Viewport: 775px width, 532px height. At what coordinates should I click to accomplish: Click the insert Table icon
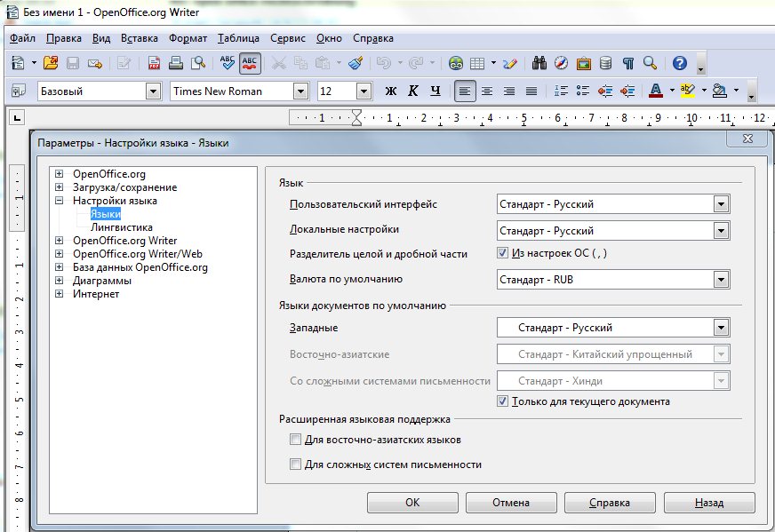click(x=477, y=63)
